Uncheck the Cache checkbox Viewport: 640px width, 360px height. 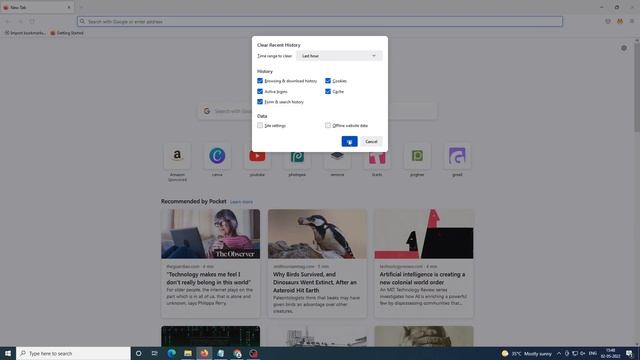(328, 91)
